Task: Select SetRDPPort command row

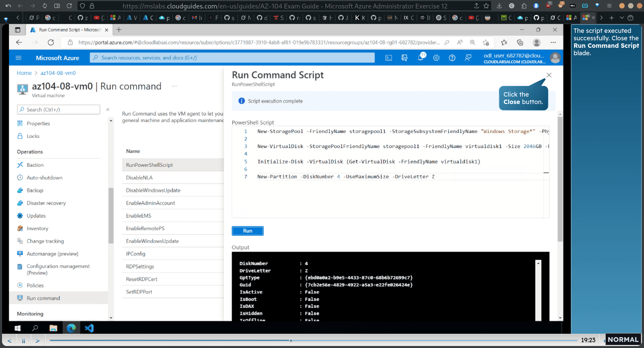Action: (173, 292)
